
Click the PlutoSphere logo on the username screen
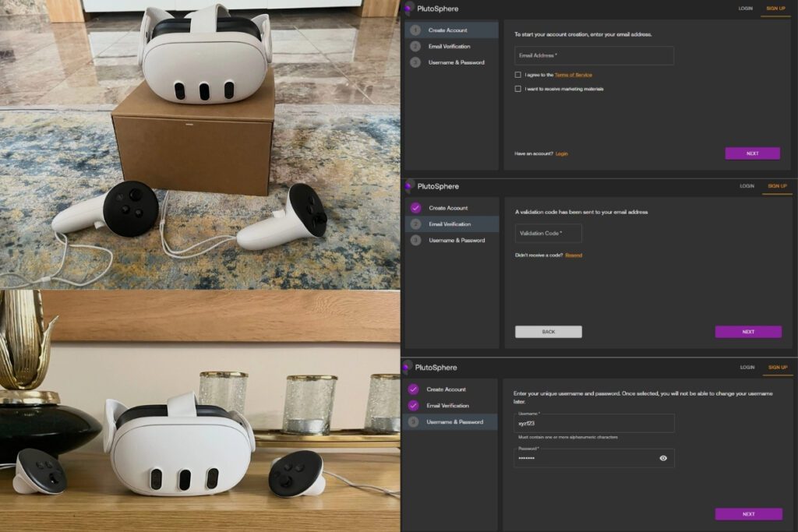408,367
